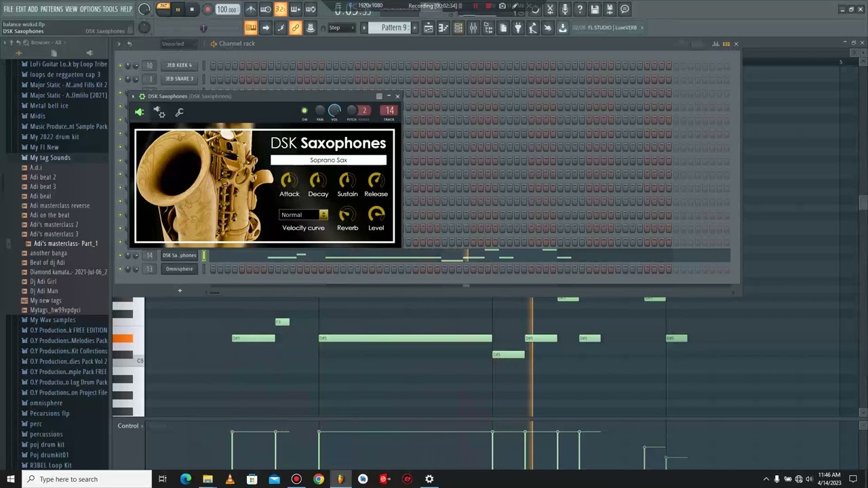868x488 pixels.
Task: Toggle typing keyboard to piano icon
Action: pos(251,28)
